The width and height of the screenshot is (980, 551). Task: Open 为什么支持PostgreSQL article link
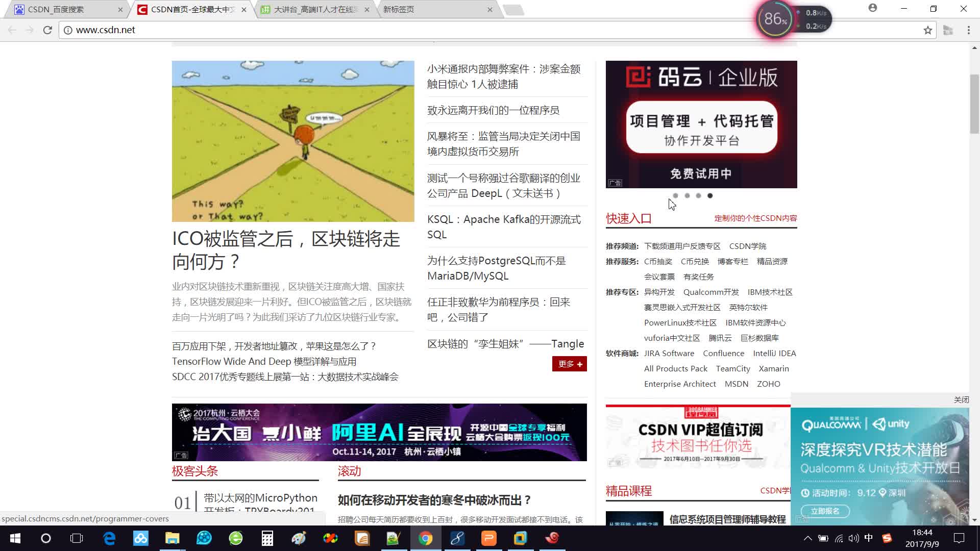click(x=497, y=268)
